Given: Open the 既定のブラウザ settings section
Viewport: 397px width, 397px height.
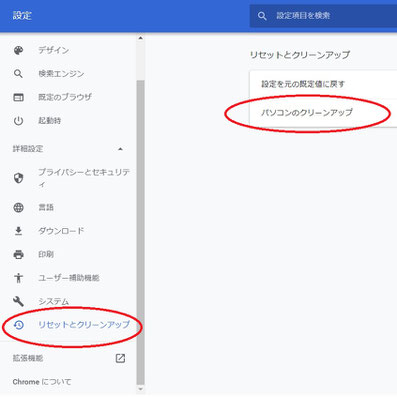Looking at the screenshot, I should 65,97.
